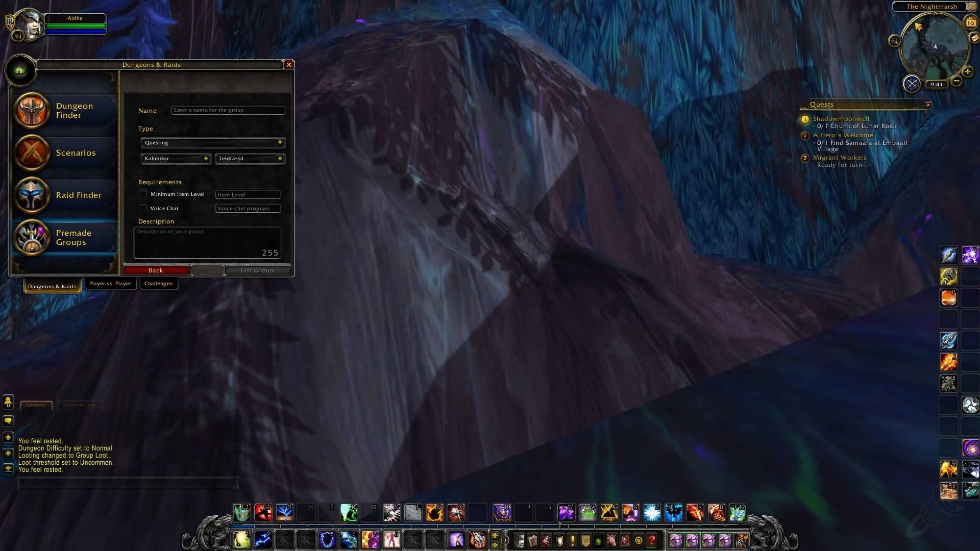Open the red question mark help button
The width and height of the screenshot is (980, 551).
coord(652,540)
